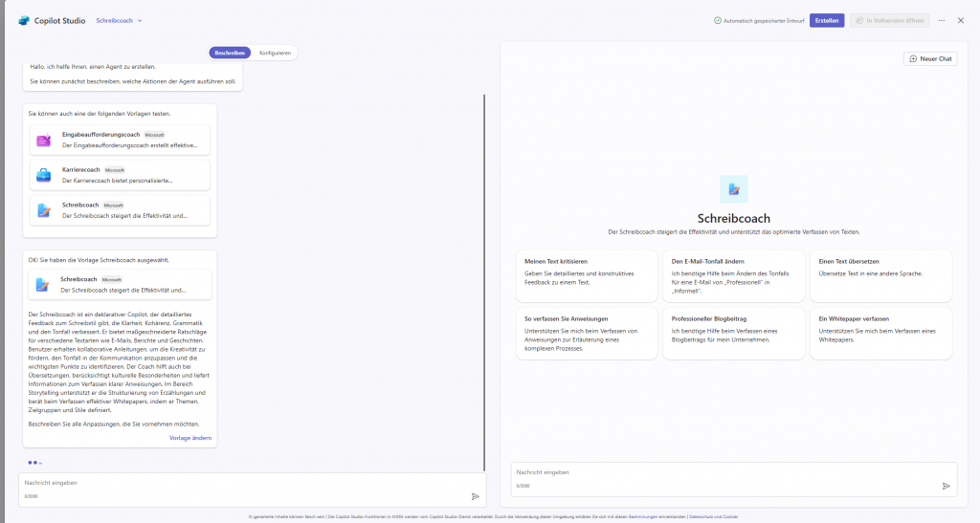Click Microsoft badge next to Eingabeaufforderungscoach
The height and width of the screenshot is (523, 980).
click(154, 135)
